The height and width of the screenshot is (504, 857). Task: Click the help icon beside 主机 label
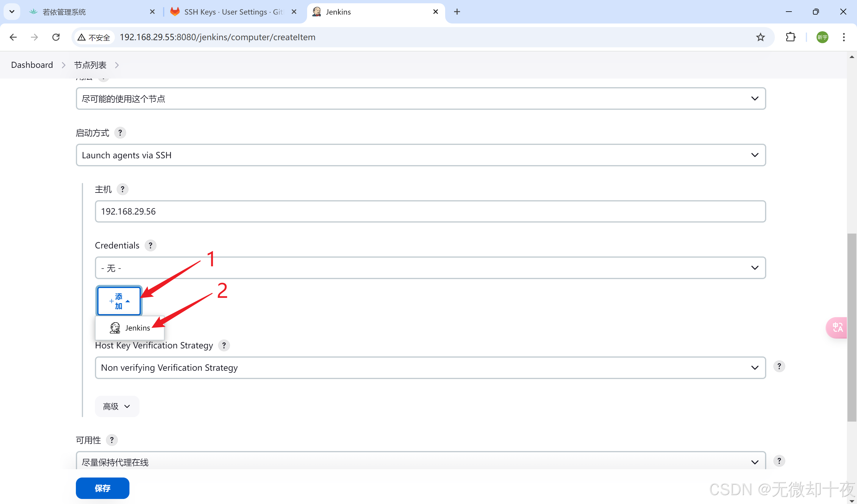click(x=122, y=189)
